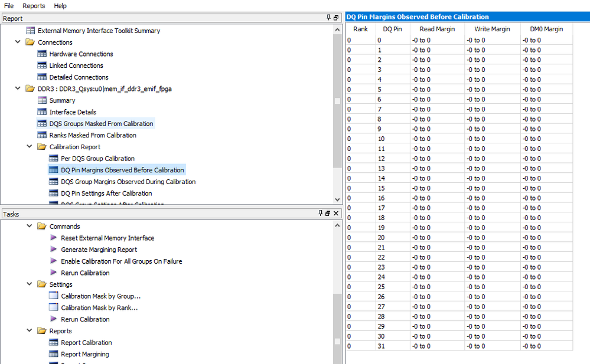590x364 pixels.
Task: Click the Generate Margining Report arrow icon
Action: (x=54, y=250)
